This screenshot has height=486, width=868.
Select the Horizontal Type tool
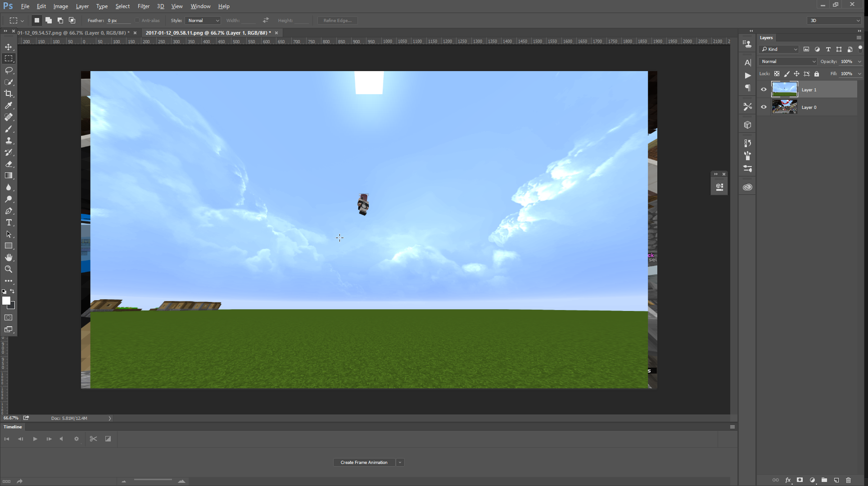pyautogui.click(x=9, y=222)
